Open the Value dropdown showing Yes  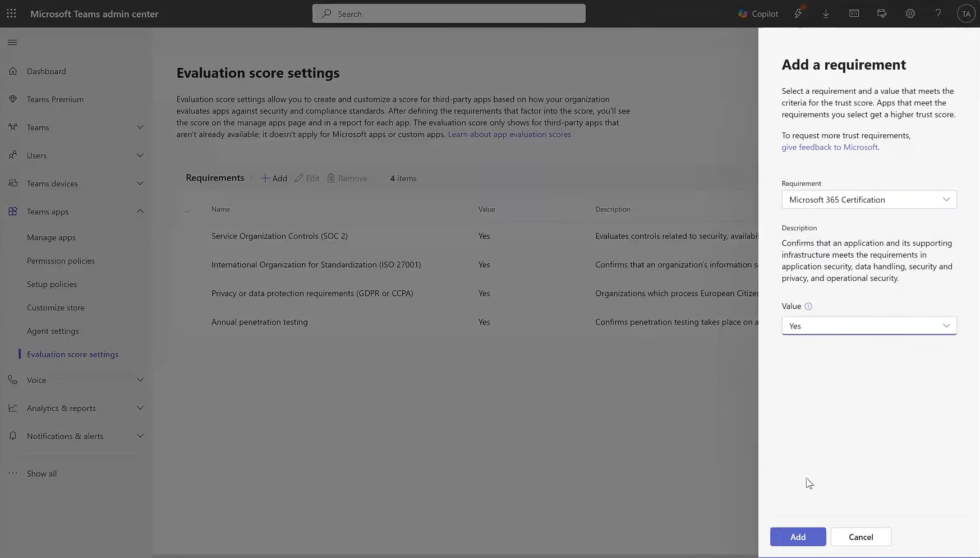coord(869,326)
